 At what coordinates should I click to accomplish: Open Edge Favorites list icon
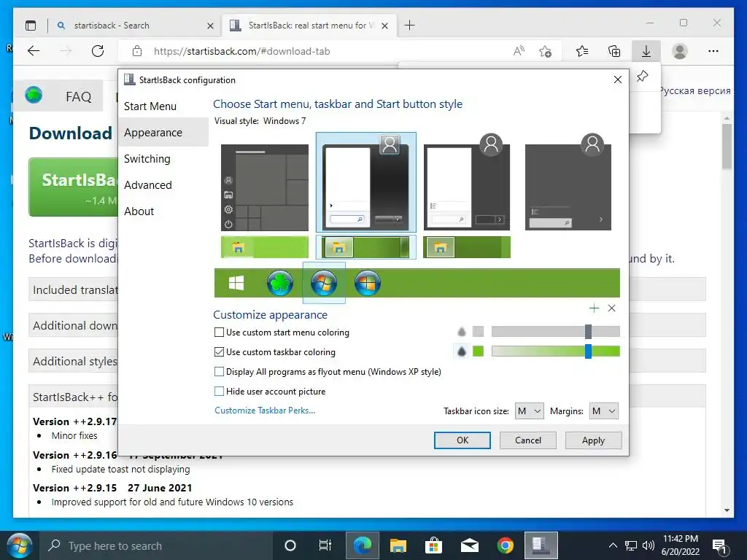(581, 51)
